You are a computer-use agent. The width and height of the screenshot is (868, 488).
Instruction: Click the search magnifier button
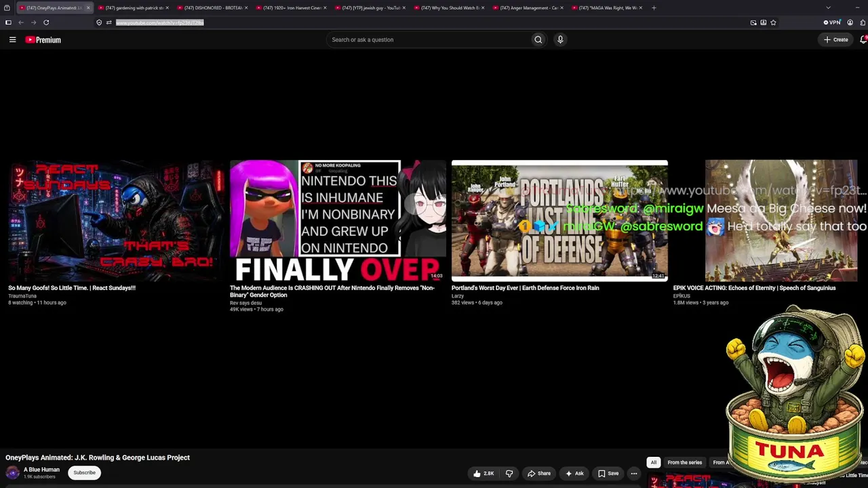click(538, 39)
